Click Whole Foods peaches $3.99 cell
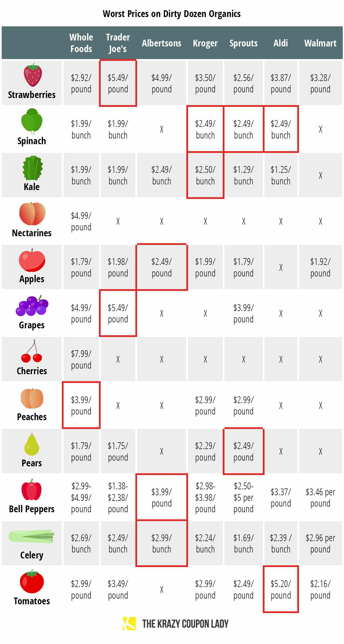 point(81,405)
